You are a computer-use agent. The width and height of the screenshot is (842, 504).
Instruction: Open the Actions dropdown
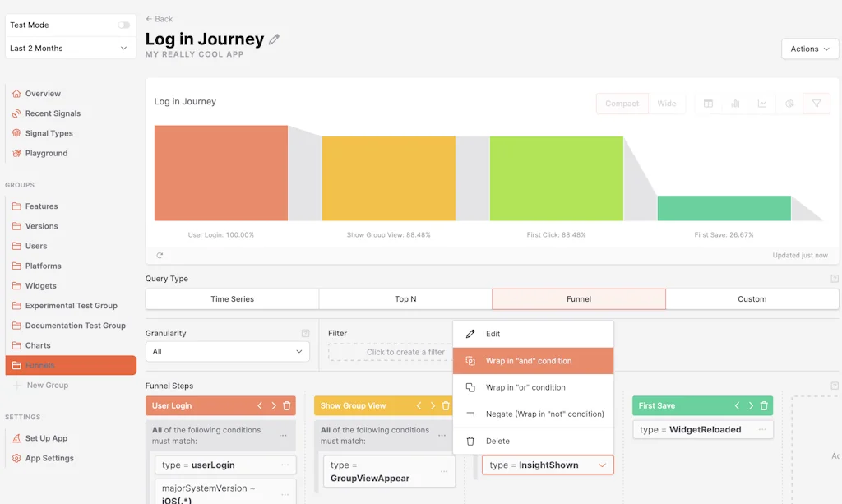[809, 49]
